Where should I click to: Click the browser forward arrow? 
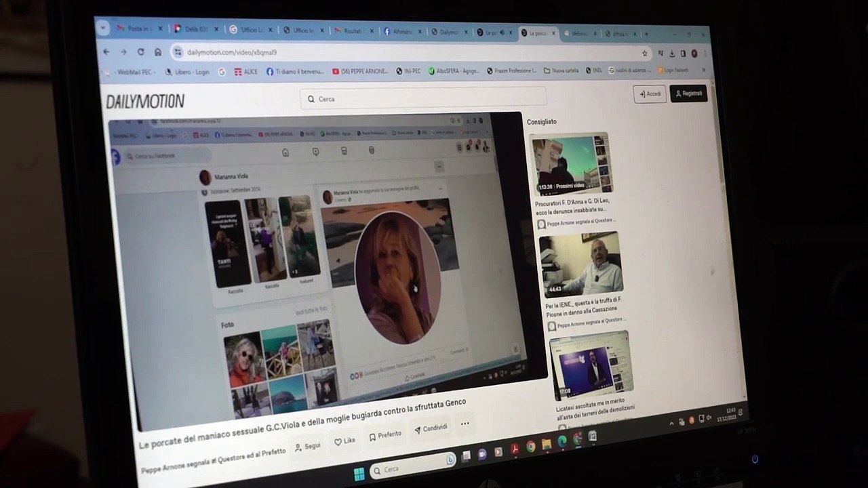(123, 52)
